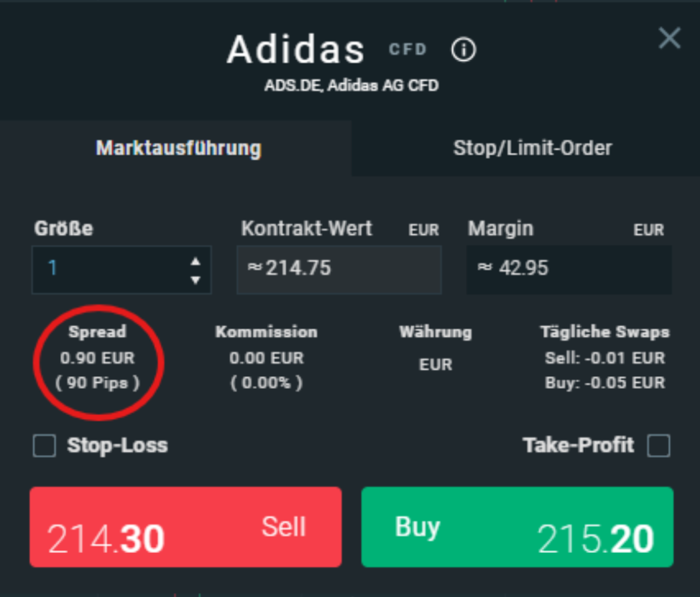Click the daily swap Buy -0.05 EUR line

(x=605, y=383)
